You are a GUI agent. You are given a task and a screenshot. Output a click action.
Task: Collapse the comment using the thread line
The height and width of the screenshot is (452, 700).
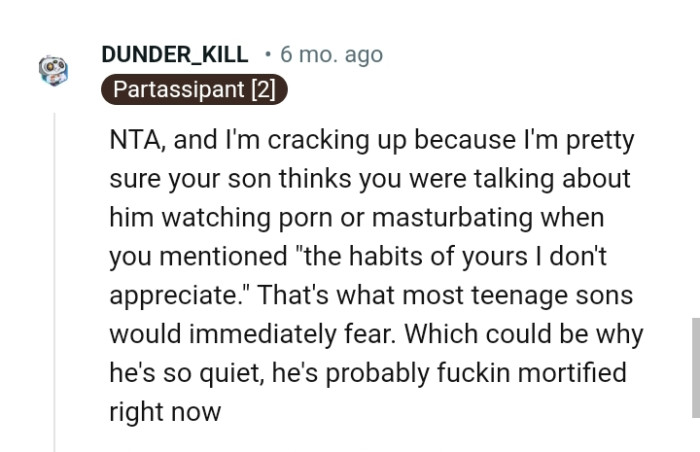(x=55, y=280)
